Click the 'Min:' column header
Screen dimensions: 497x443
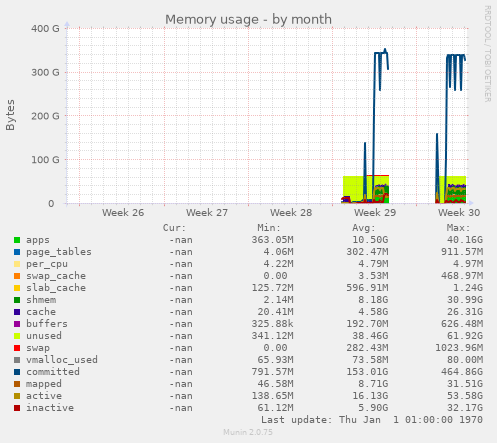[x=269, y=228]
